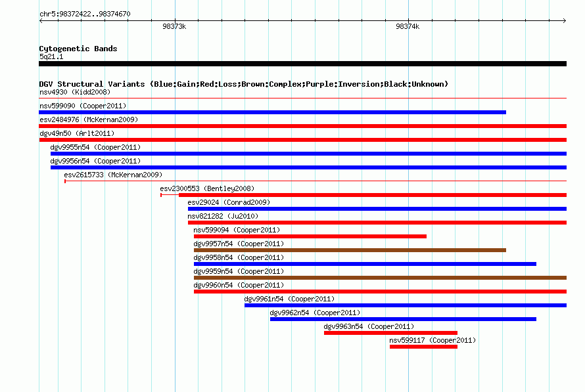Click the nsv4930 (Kidd2008) label
Screen dimensions: 585x392
[75, 92]
